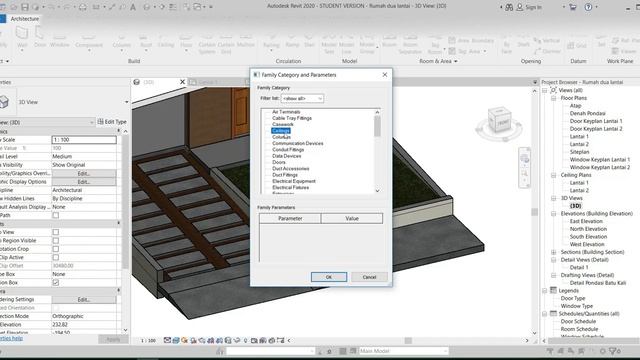
Task: Toggle the Crop Region Visible checkbox
Action: pos(56,240)
